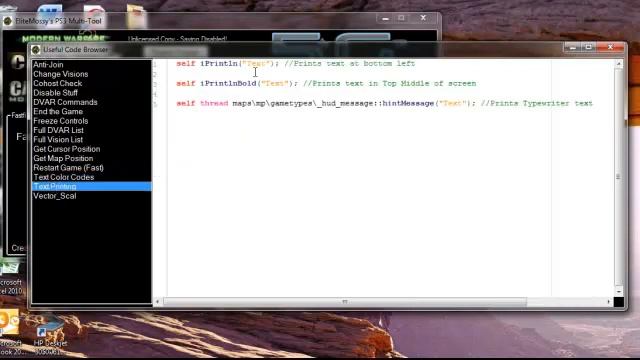This screenshot has width=640, height=360.
Task: Select Freeze Controls code entry
Action: pyautogui.click(x=60, y=121)
